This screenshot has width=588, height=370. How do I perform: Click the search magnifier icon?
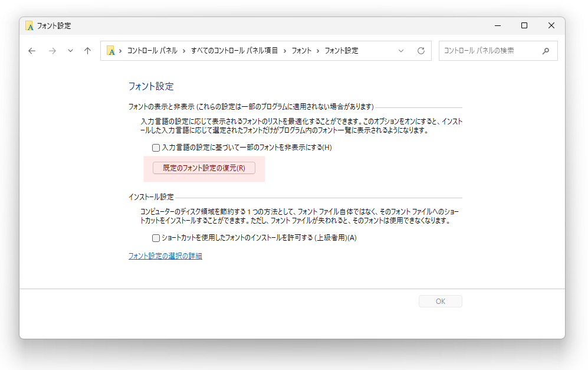(x=546, y=51)
